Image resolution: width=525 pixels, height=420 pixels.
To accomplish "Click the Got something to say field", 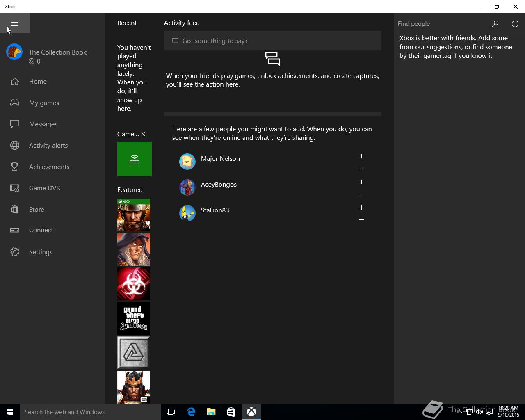I will pos(273,41).
